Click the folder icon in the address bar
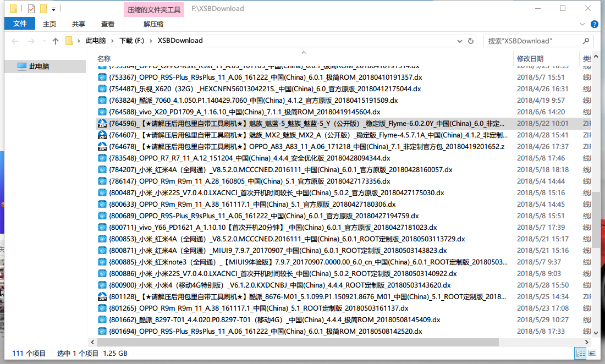Image resolution: width=605 pixels, height=364 pixels. click(69, 41)
